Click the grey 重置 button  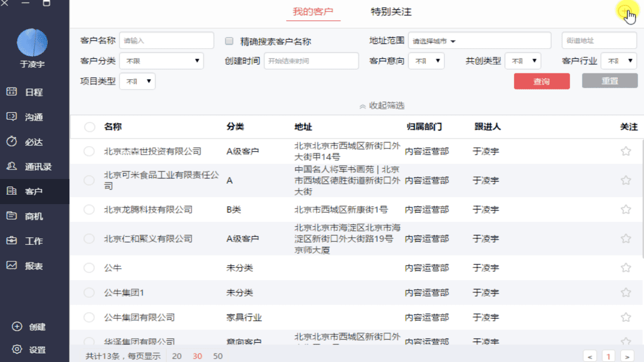click(609, 81)
